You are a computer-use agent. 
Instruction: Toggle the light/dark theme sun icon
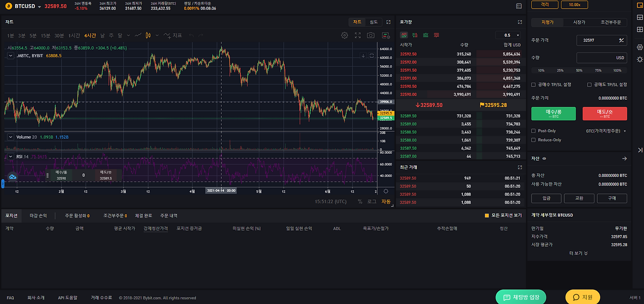(639, 60)
